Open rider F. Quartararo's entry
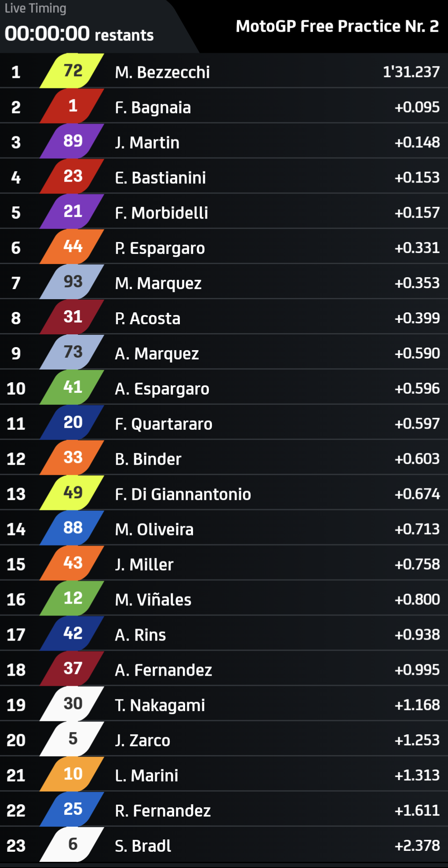 coord(164,424)
